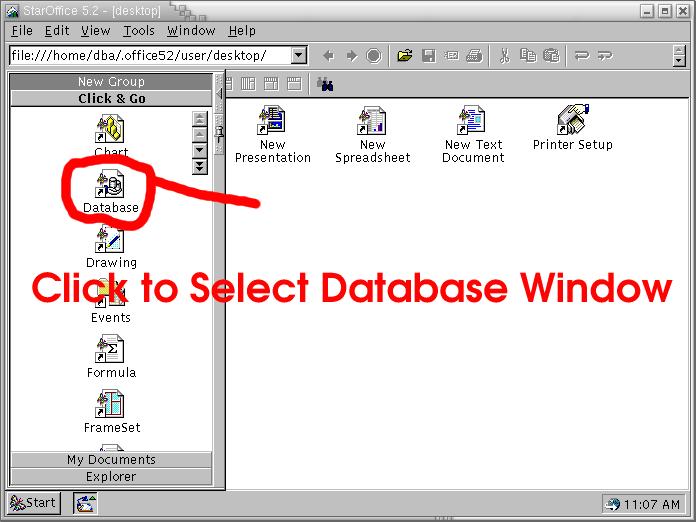Select the Click & Go group header

[x=111, y=98]
